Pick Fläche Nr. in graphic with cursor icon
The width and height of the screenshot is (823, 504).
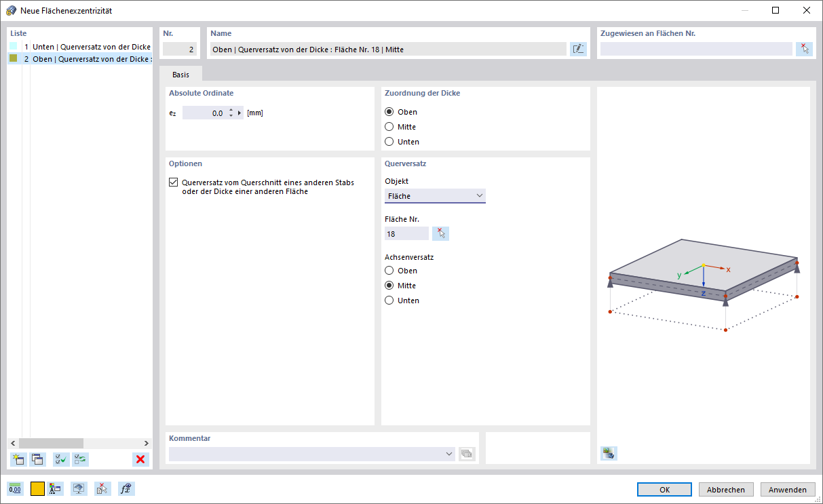click(x=441, y=233)
